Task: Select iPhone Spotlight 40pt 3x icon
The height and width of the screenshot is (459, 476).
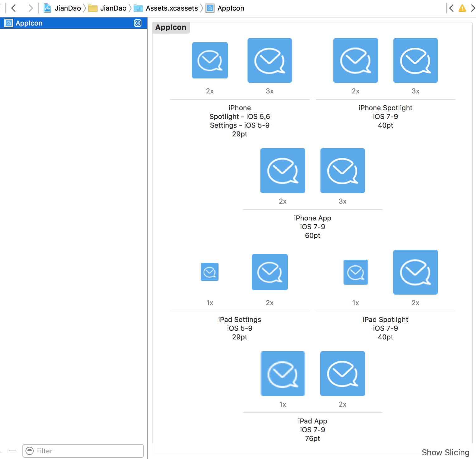Action: [x=416, y=60]
